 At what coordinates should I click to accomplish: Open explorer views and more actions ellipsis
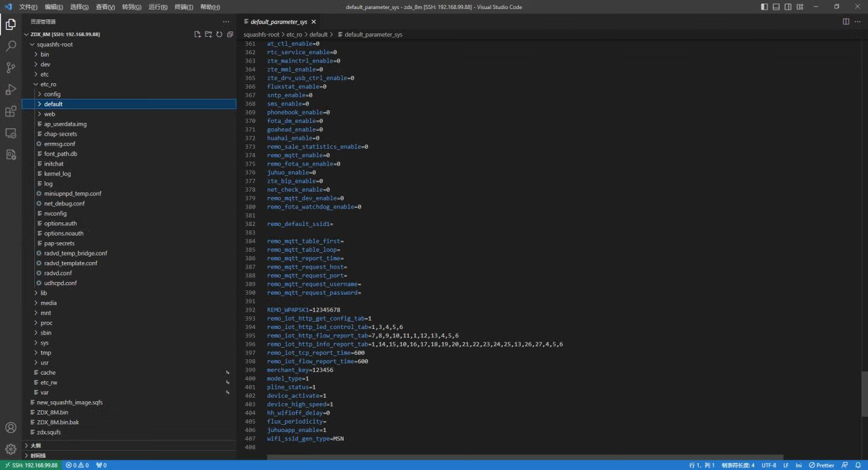pyautogui.click(x=226, y=22)
